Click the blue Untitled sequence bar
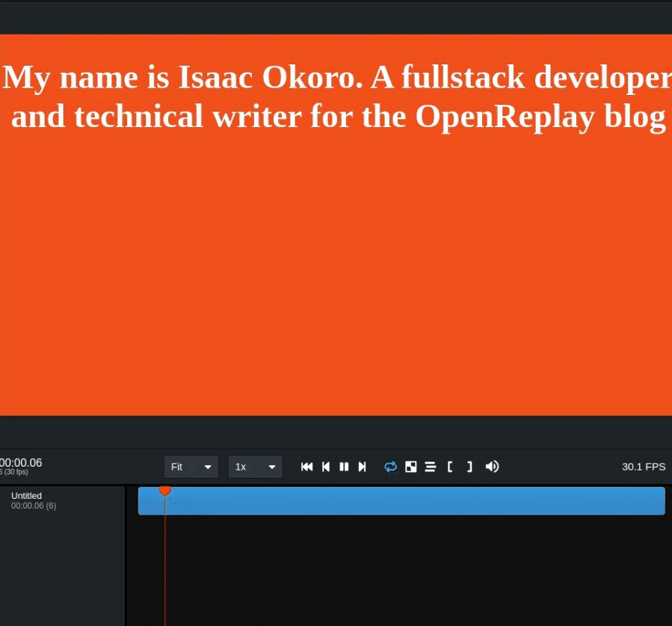Image resolution: width=672 pixels, height=626 pixels. 401,501
